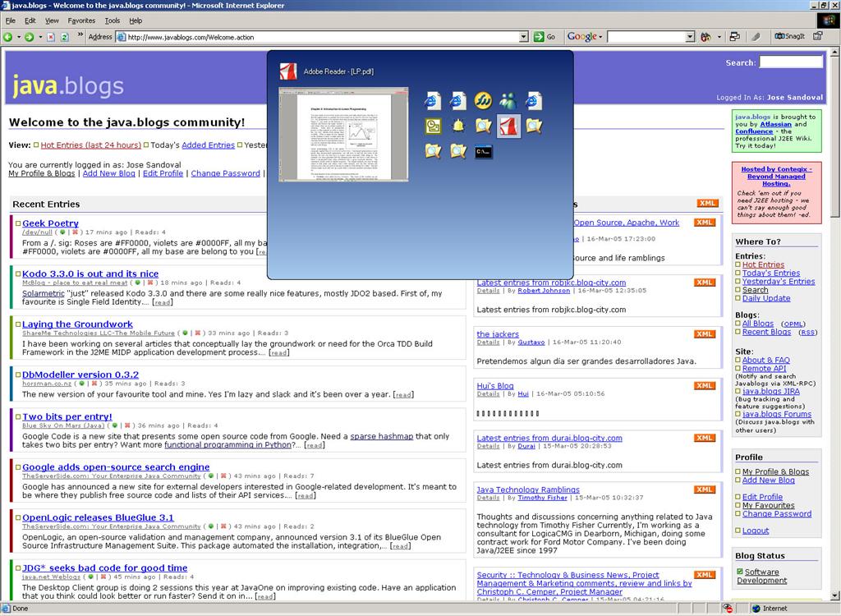Click the red X on the DbModeller entry
The height and width of the screenshot is (616, 841).
pyautogui.click(x=94, y=384)
